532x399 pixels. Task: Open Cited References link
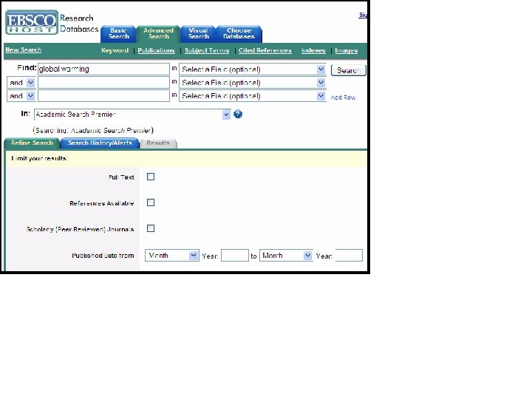[x=265, y=50]
